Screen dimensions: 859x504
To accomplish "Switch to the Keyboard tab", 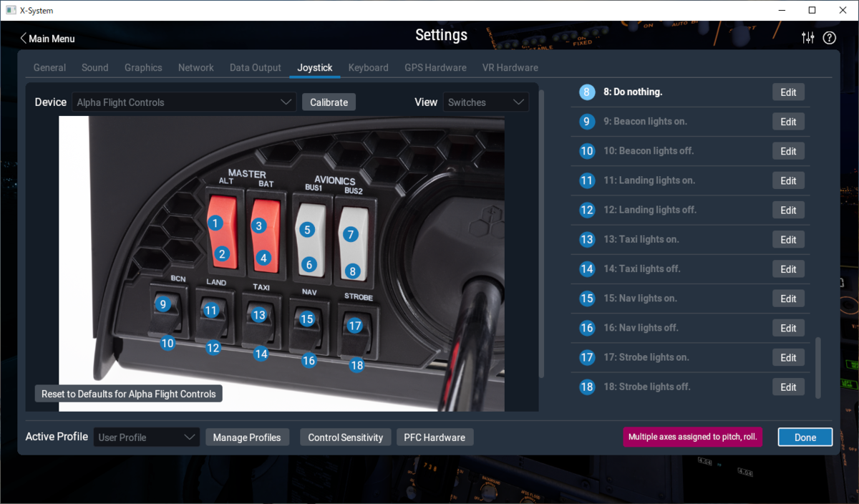I will coord(369,67).
